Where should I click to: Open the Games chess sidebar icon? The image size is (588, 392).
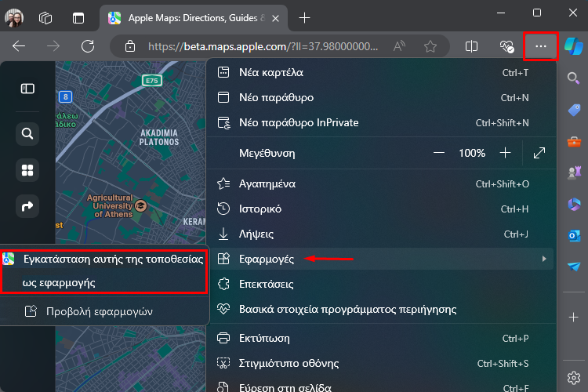coord(574,172)
